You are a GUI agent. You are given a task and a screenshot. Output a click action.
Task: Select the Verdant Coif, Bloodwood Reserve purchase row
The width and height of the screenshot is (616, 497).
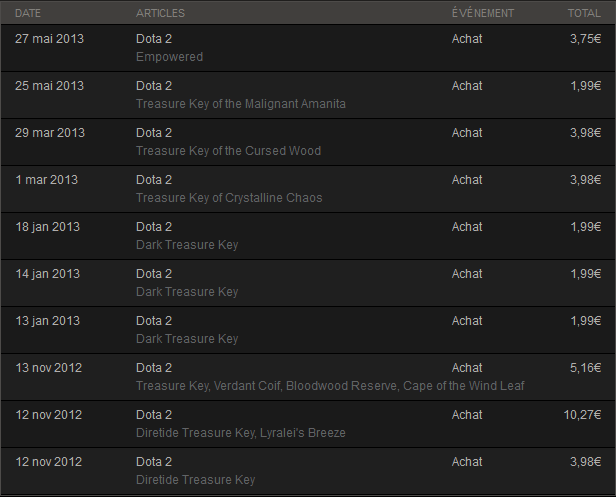pyautogui.click(x=308, y=377)
